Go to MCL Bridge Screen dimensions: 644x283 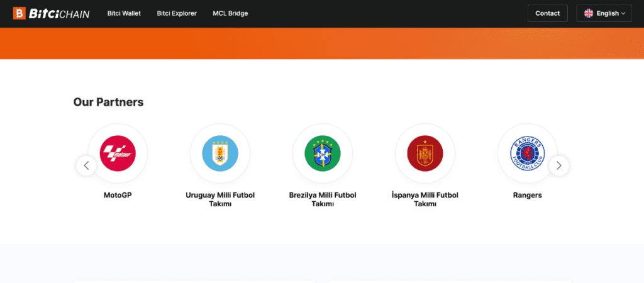click(x=230, y=14)
